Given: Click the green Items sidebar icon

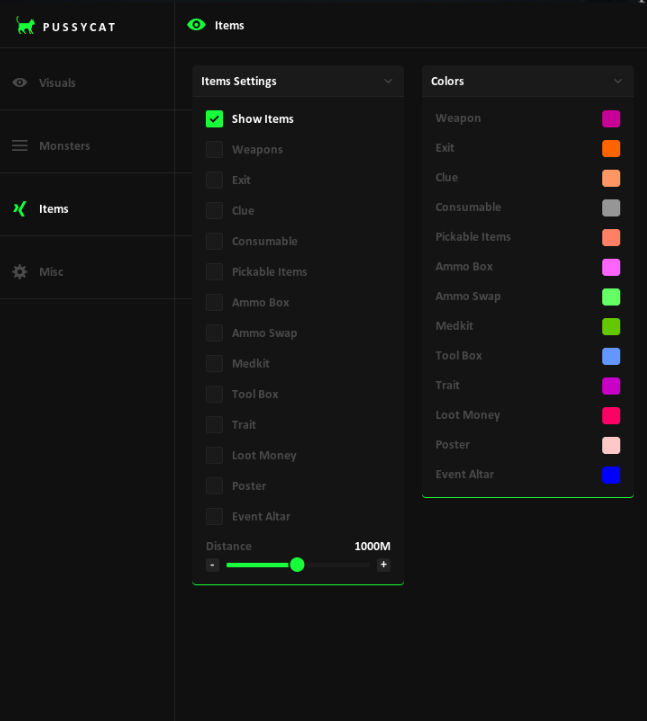Looking at the screenshot, I should click(20, 209).
